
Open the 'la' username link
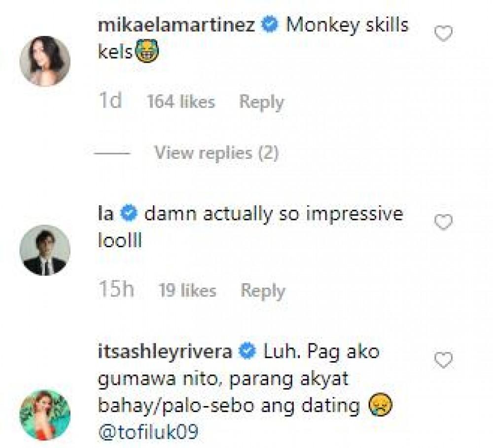tap(106, 214)
